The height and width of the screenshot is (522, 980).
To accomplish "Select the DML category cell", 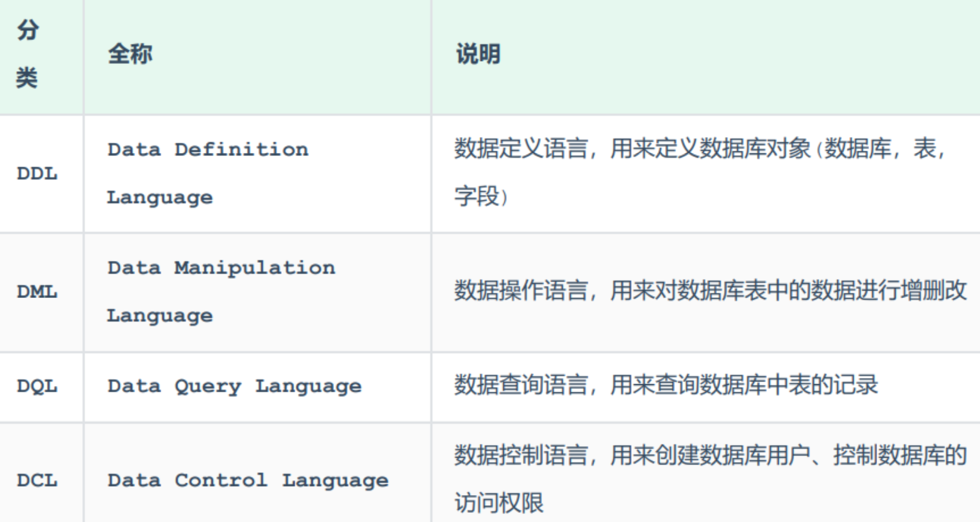I will coord(37,292).
